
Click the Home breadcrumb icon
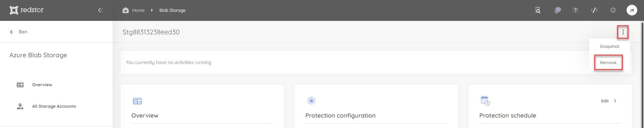click(126, 10)
